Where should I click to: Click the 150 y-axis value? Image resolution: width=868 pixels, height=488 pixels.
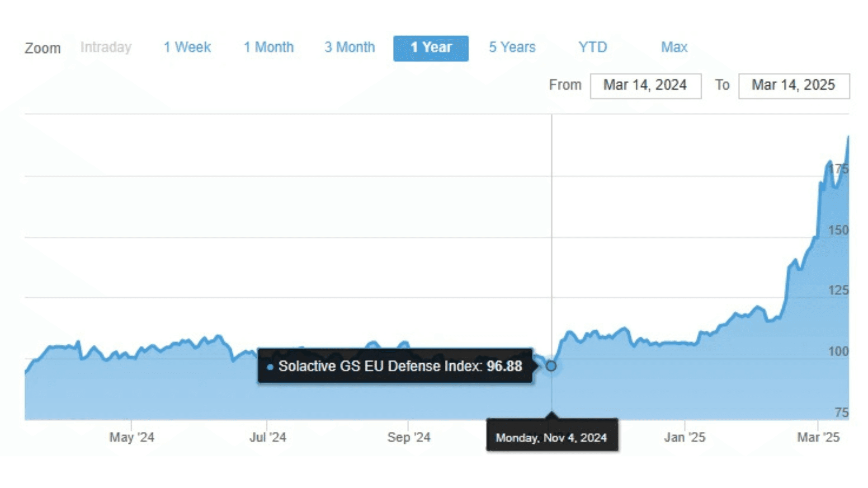pos(839,230)
